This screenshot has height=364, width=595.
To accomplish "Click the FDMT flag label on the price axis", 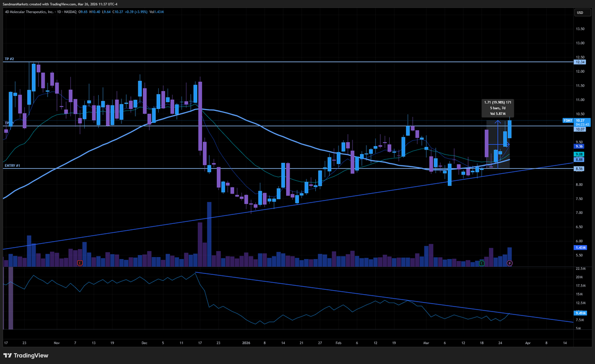I will (567, 120).
